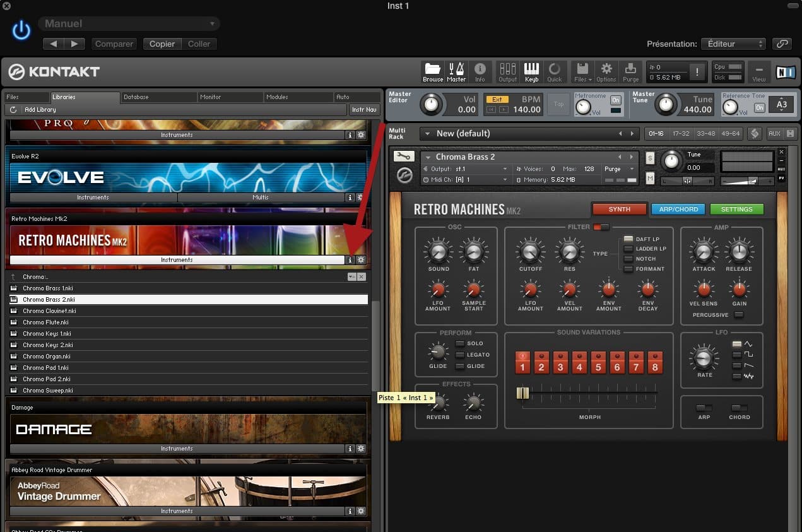Toggle the plugin power button

point(21,30)
